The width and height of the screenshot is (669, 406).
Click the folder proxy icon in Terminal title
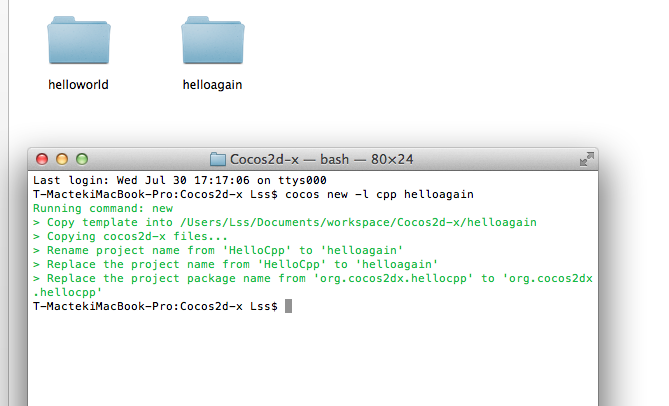(218, 160)
